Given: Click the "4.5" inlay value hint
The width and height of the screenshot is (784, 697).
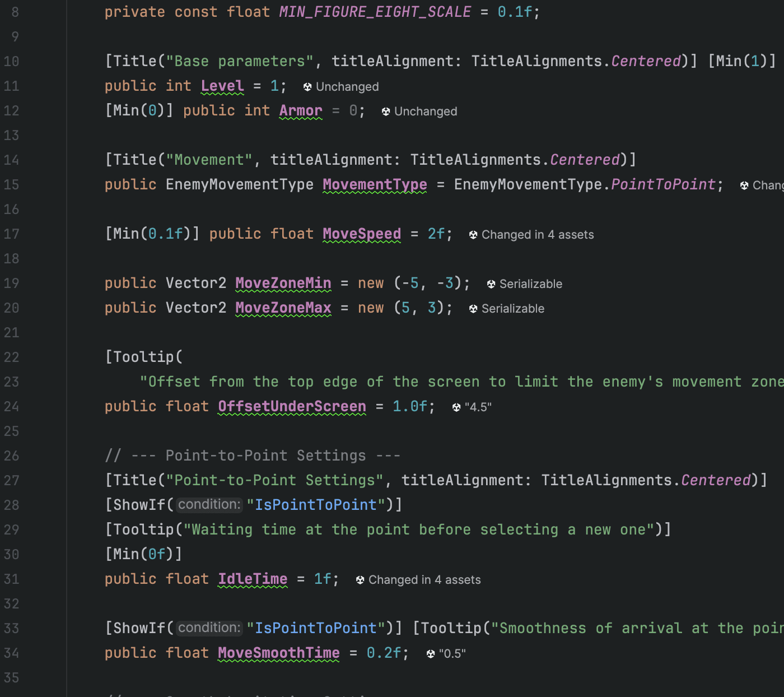Looking at the screenshot, I should pos(478,407).
